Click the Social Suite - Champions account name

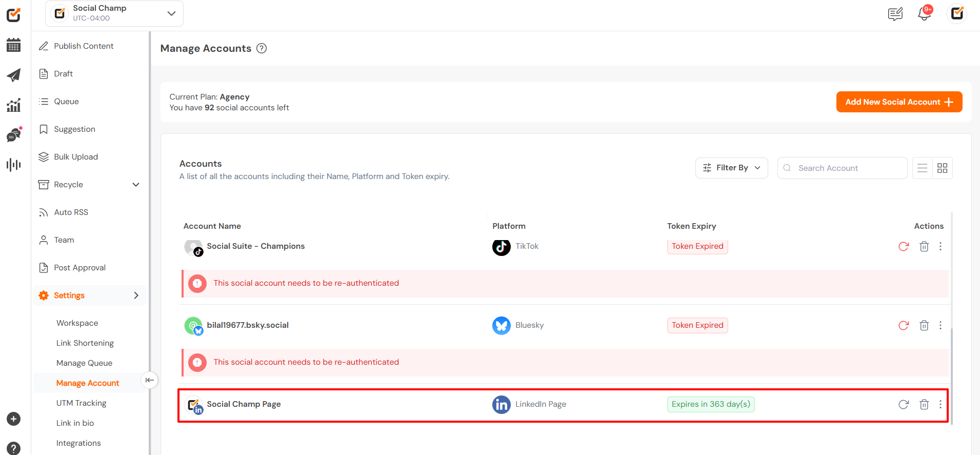(256, 246)
